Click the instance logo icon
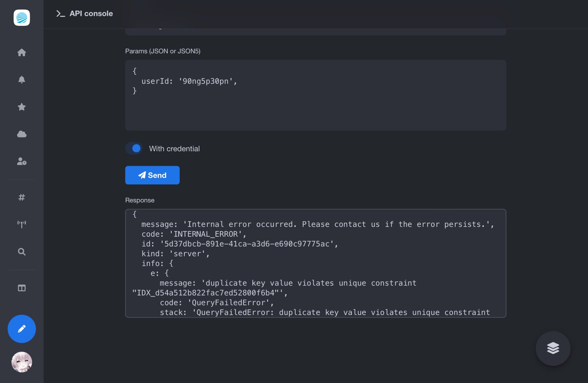 pos(22,18)
